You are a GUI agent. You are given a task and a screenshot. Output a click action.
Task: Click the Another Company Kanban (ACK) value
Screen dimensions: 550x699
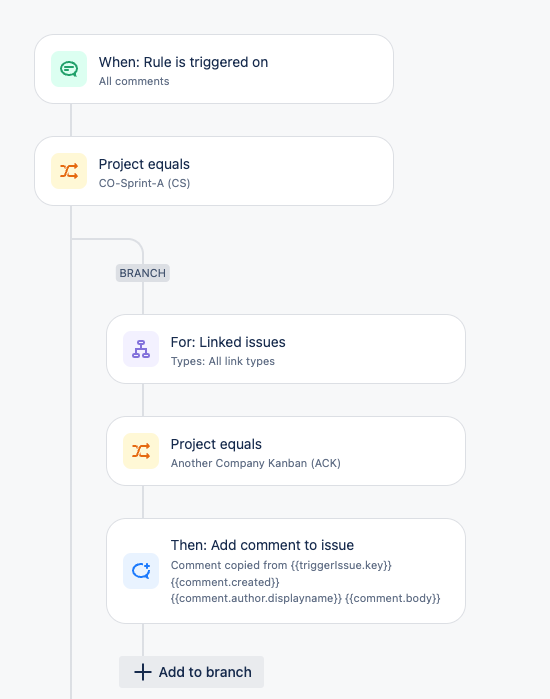[x=256, y=463]
